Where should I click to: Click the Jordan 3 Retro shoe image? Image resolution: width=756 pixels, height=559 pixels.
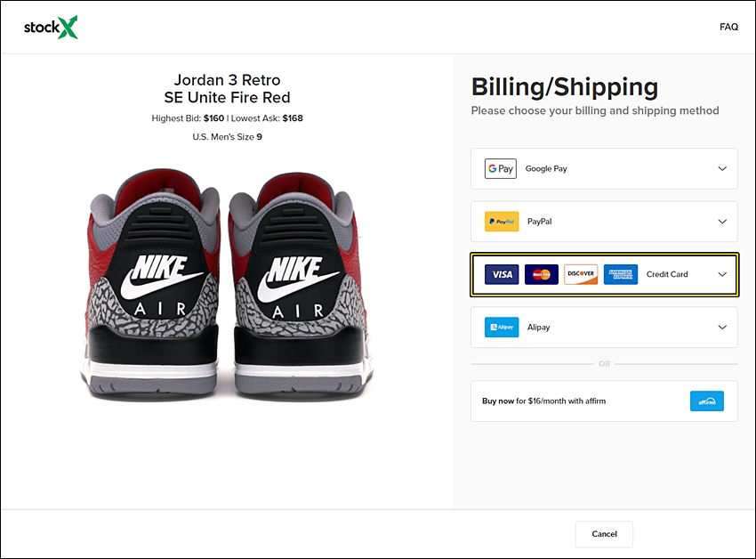point(227,280)
